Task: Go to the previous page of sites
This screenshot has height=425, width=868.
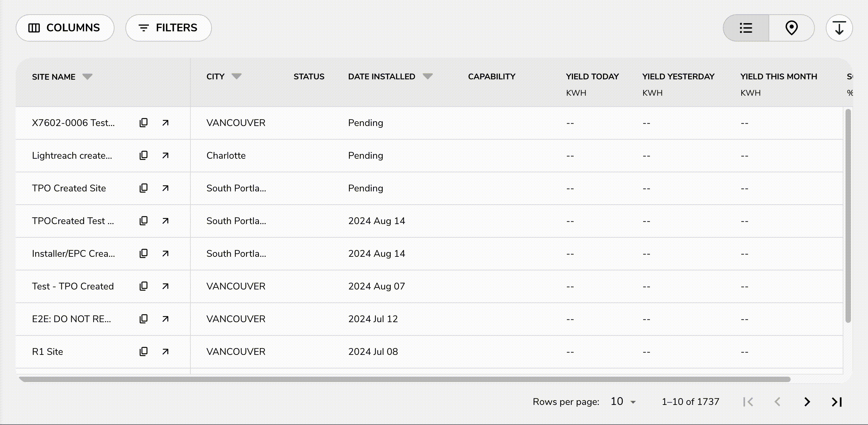Action: (777, 402)
